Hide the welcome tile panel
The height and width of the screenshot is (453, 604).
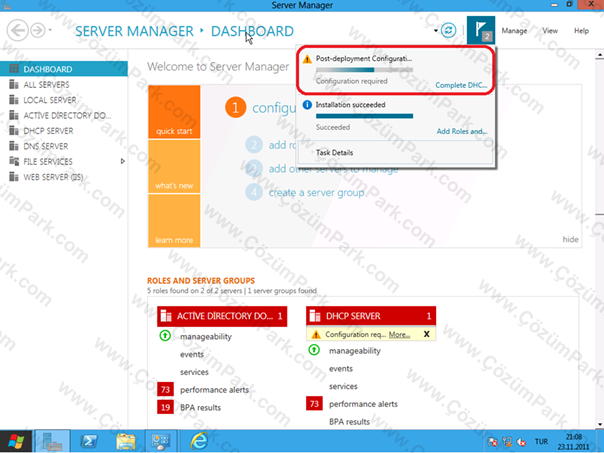pos(570,240)
